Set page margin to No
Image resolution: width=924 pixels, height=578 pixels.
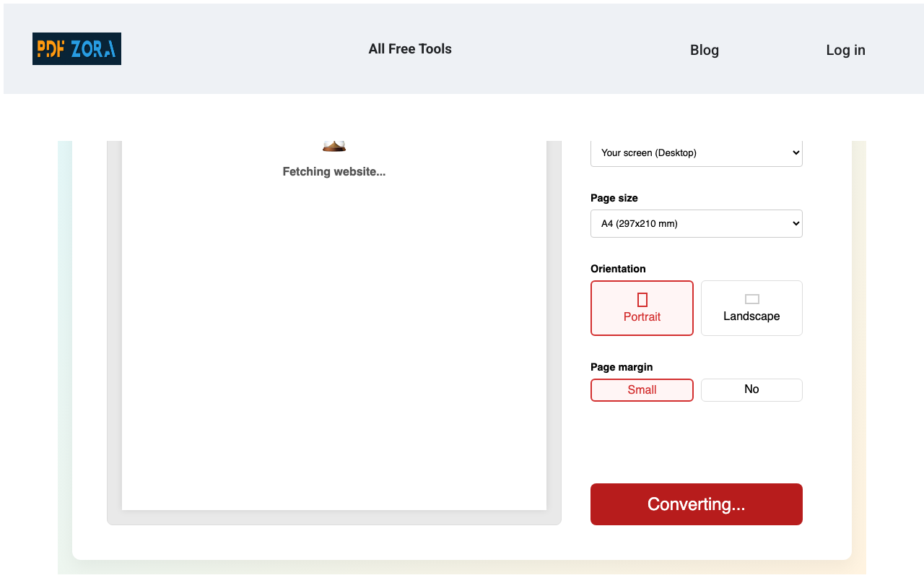click(751, 389)
